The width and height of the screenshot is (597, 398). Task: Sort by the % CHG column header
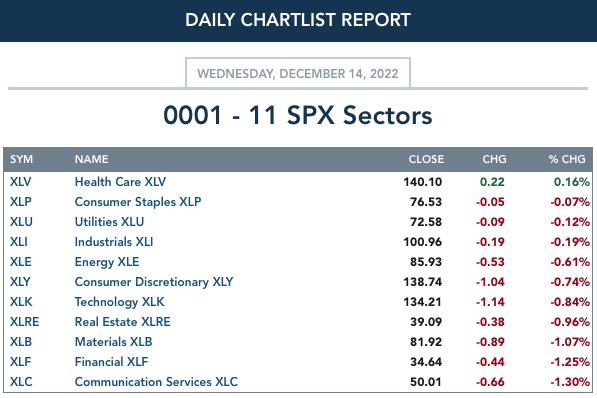click(567, 159)
